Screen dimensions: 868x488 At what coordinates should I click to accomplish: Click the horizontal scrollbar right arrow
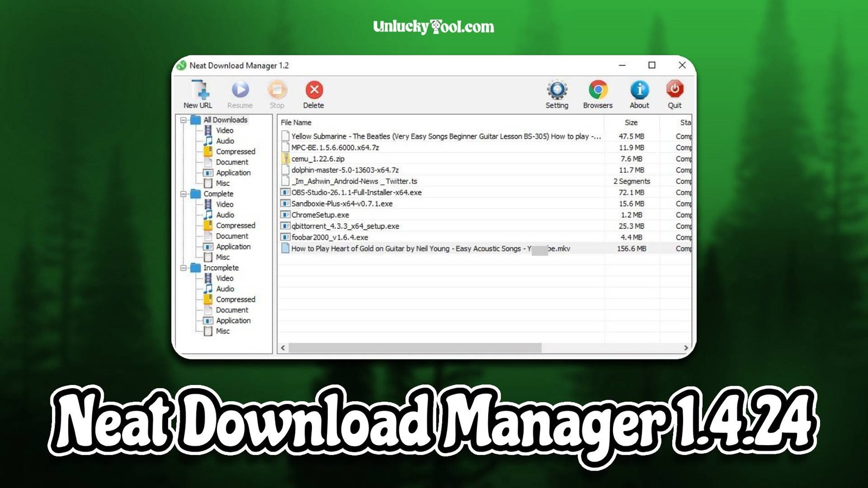(685, 347)
